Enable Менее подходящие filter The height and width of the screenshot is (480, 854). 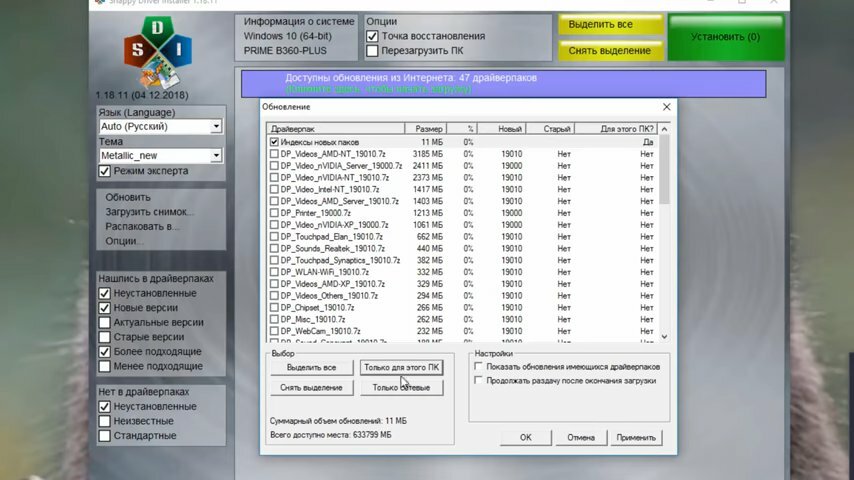(105, 367)
